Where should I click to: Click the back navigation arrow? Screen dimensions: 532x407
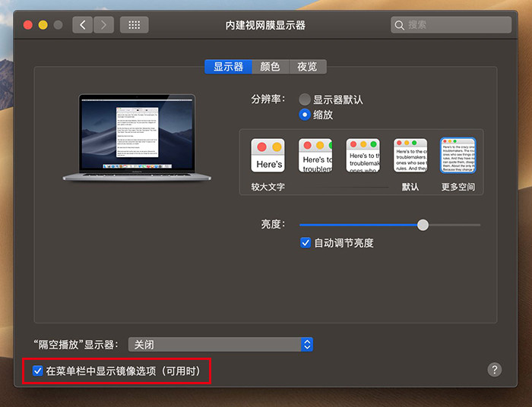pos(83,25)
